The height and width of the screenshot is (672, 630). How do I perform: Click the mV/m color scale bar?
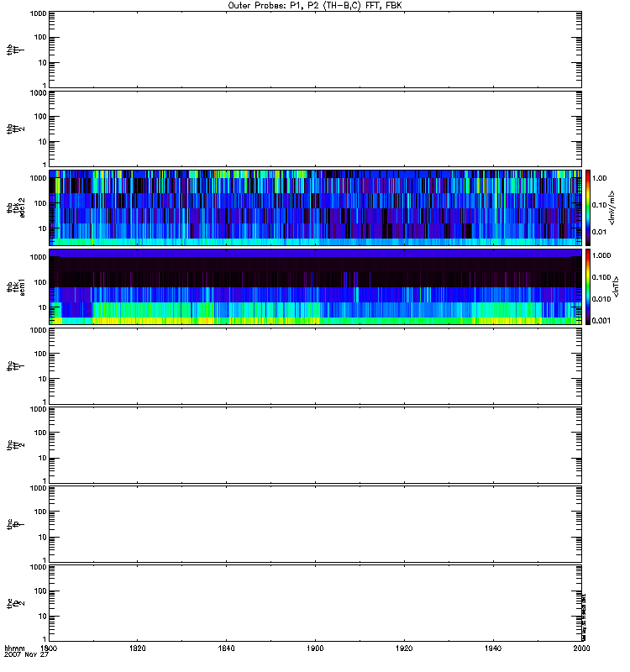591,207
